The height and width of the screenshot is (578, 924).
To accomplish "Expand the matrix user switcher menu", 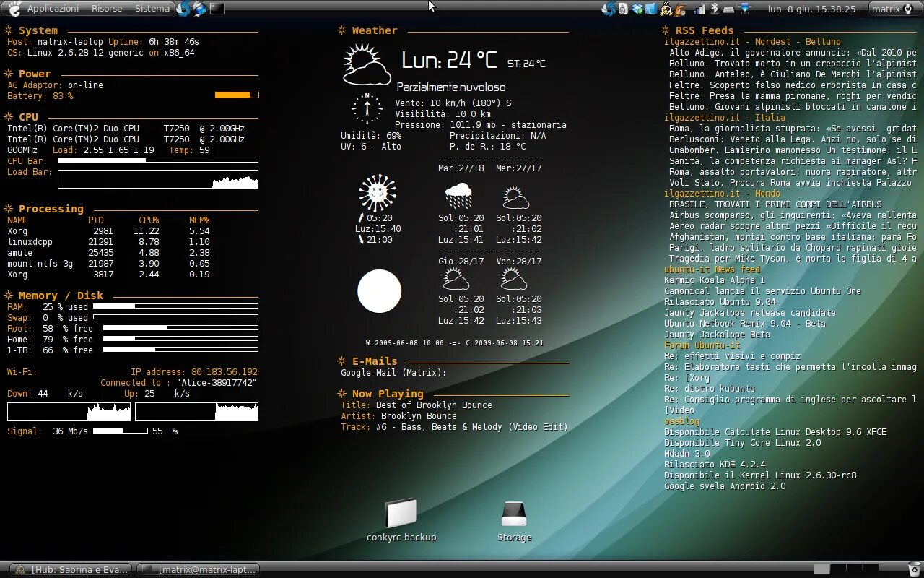I will click(892, 9).
